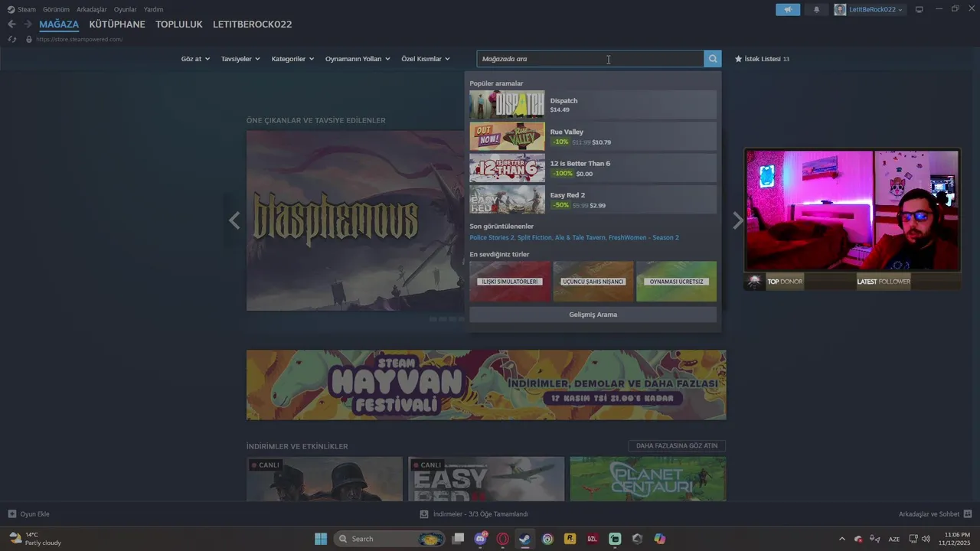Show hidden system tray icons
The height and width of the screenshot is (551, 980).
(842, 539)
